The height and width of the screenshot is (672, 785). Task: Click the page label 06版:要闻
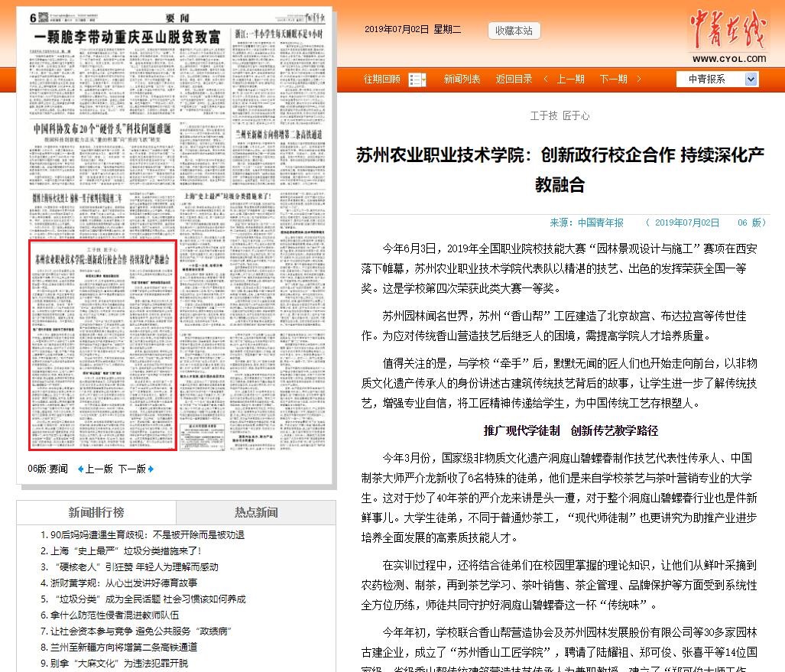(x=47, y=469)
